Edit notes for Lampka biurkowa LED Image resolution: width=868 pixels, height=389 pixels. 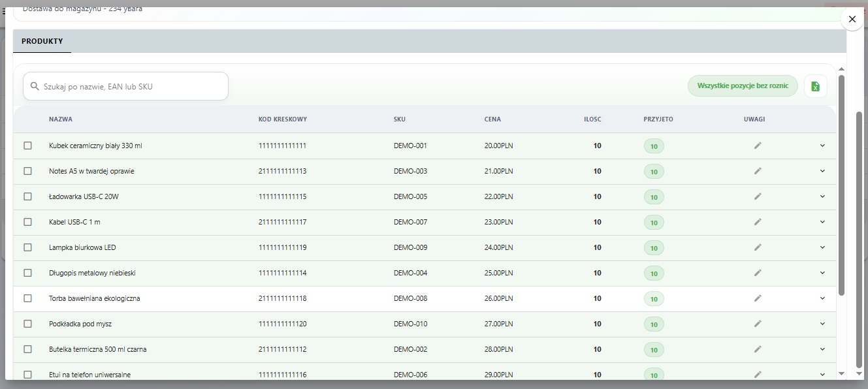point(758,247)
